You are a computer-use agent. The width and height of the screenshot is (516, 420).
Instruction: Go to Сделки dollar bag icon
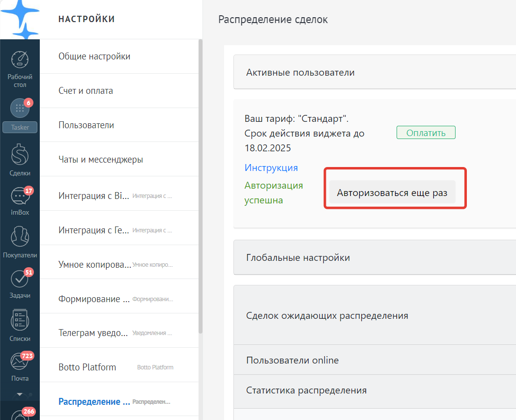point(20,154)
